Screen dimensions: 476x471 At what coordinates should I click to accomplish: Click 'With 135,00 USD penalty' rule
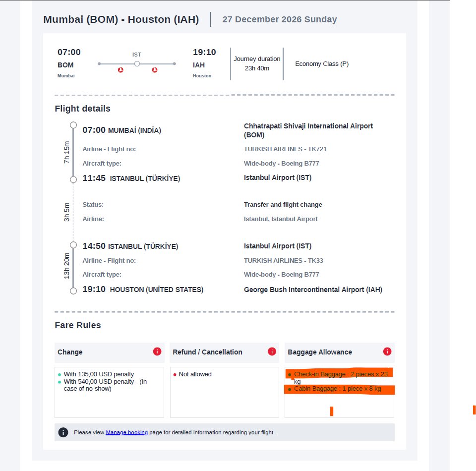coord(99,374)
